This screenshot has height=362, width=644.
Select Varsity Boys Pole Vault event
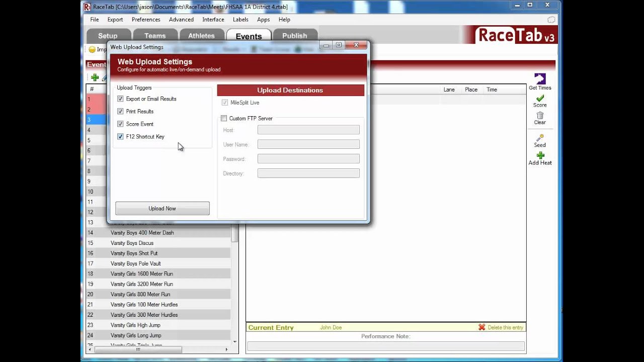click(x=158, y=264)
